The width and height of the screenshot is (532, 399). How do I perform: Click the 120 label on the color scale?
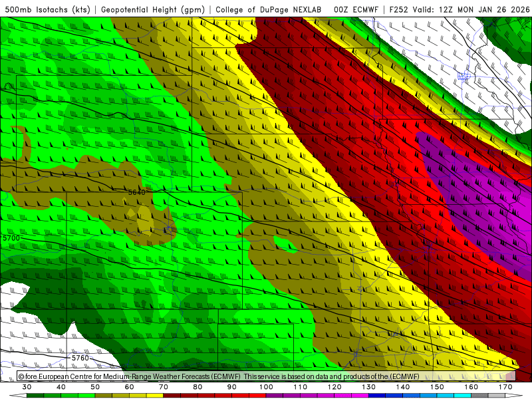(x=334, y=387)
